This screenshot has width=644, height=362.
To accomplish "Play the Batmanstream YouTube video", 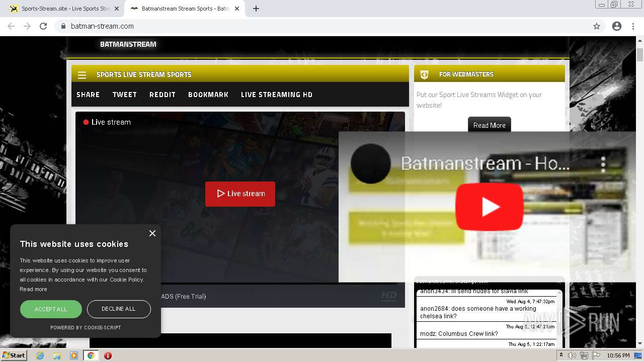I will click(489, 207).
